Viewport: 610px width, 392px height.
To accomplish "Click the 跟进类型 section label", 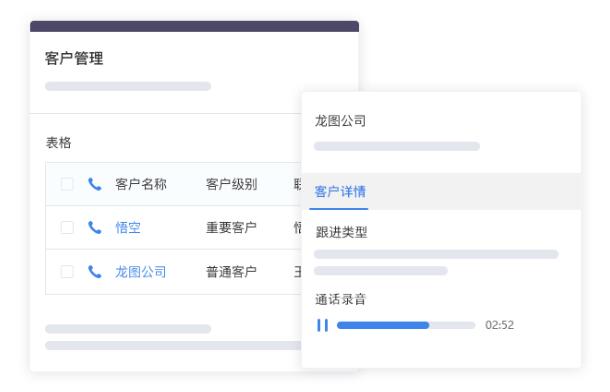I will 341,233.
